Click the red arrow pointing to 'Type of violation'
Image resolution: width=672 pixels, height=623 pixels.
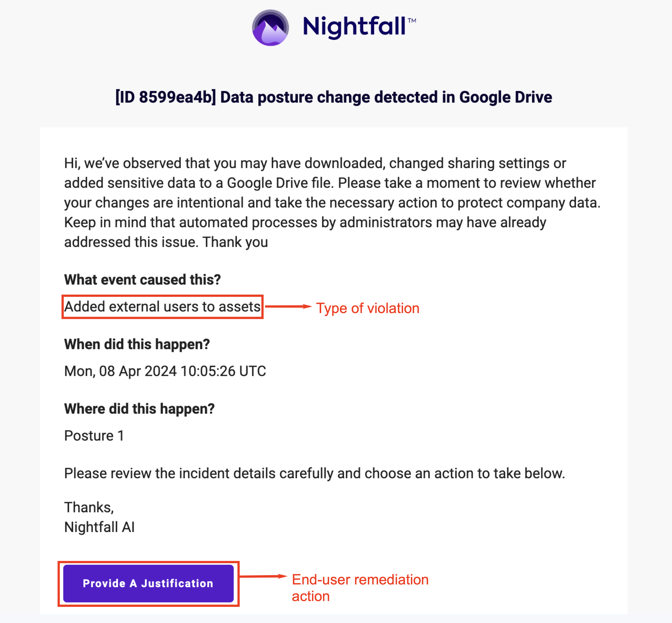(x=288, y=306)
